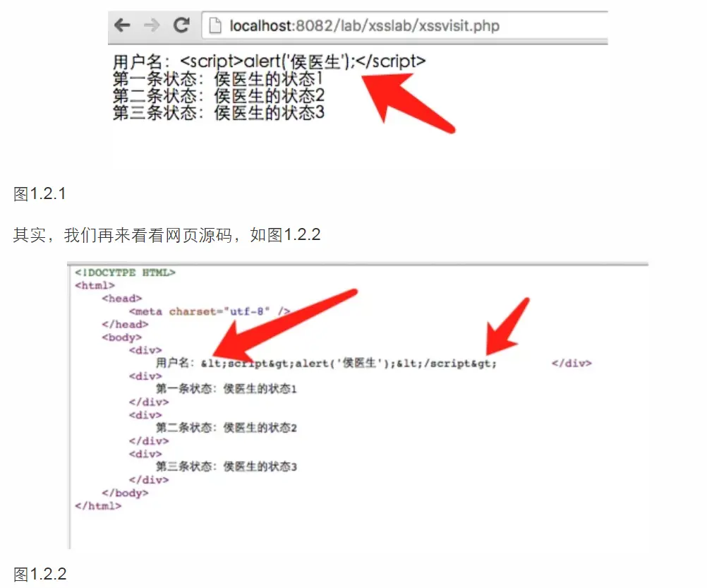This screenshot has width=707, height=588.
Task: Click the caption 图1.2.2
Action: (x=40, y=574)
